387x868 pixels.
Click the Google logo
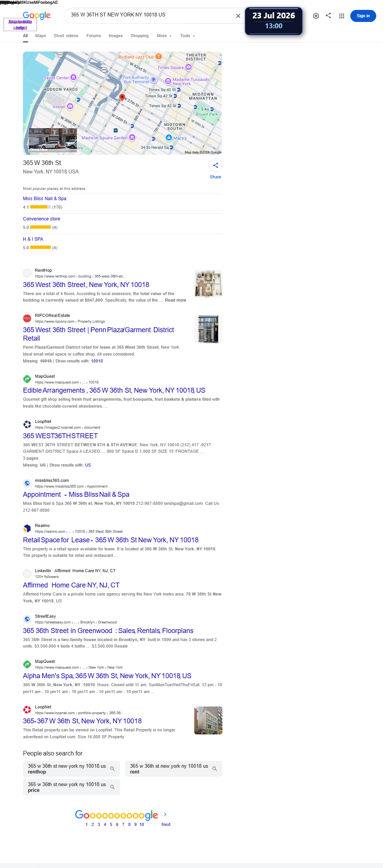coord(36,15)
